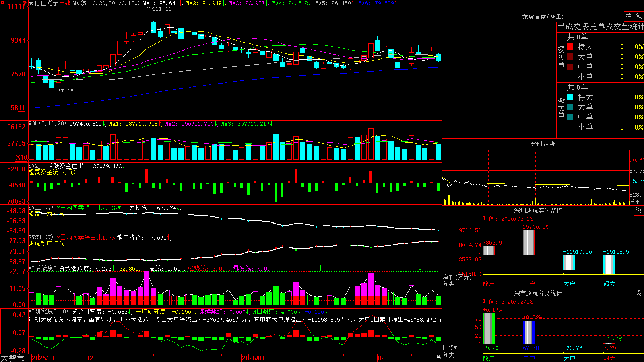Click the 散户 bar in 深圳超赢实时监控 chart
Image resolution: width=644 pixels, height=362 pixels.
489,250
